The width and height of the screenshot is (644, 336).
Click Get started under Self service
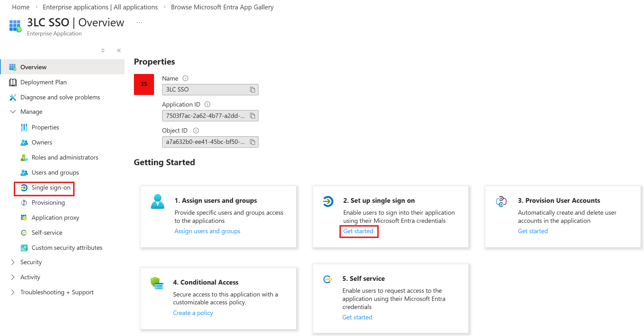pos(357,317)
